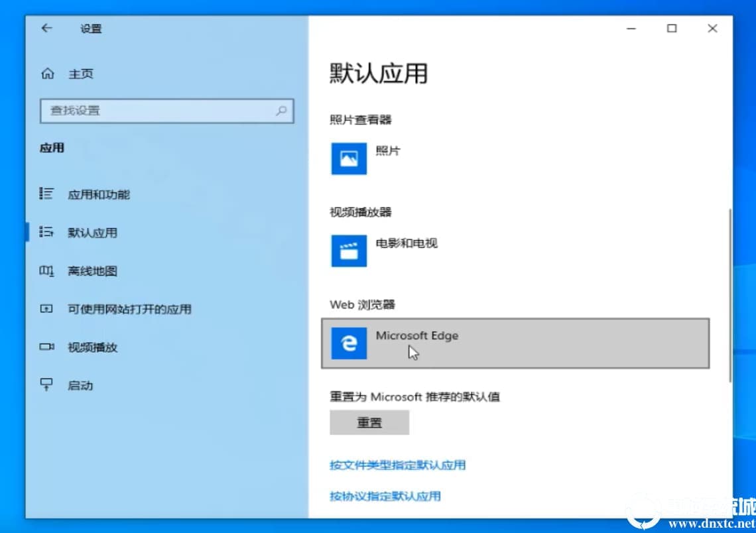Screen dimensions: 756x533
Task: Click the home icon beside 主页
Action: 48,74
